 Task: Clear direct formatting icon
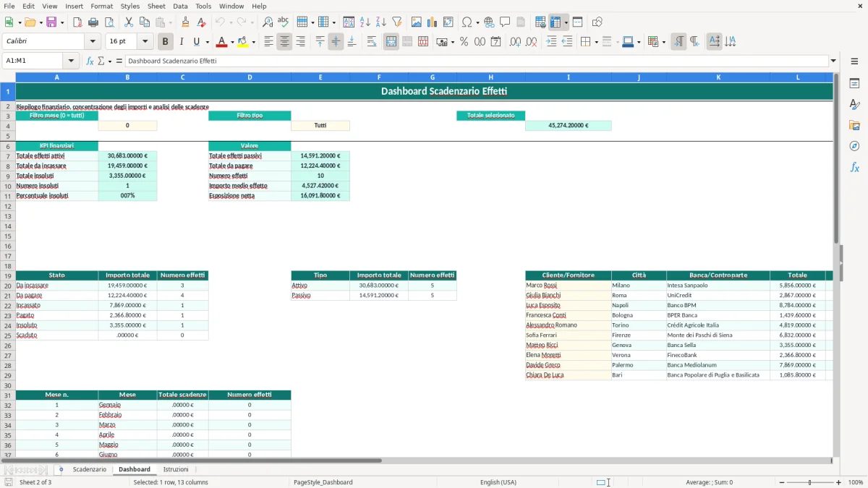(x=202, y=22)
